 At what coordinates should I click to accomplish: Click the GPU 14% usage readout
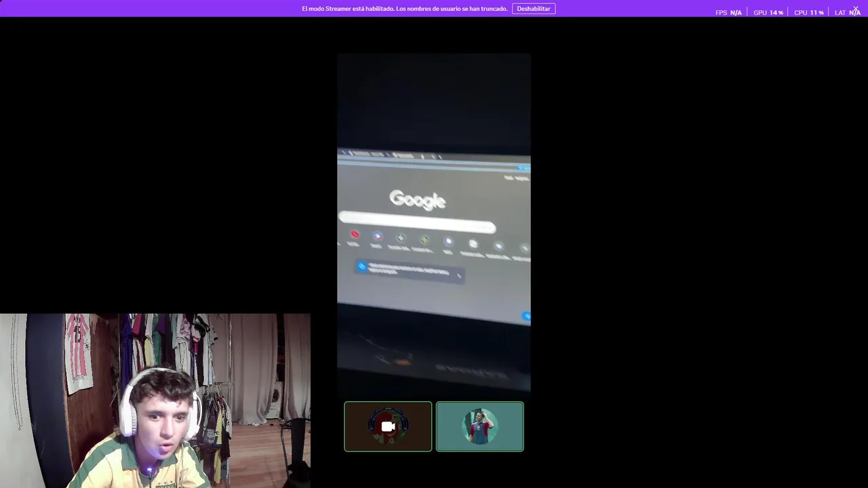[768, 13]
